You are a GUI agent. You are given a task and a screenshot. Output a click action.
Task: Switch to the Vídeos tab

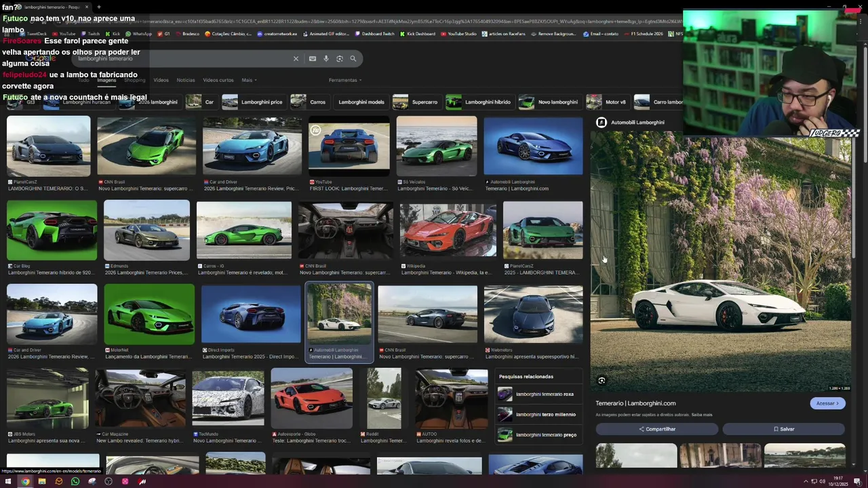point(161,80)
